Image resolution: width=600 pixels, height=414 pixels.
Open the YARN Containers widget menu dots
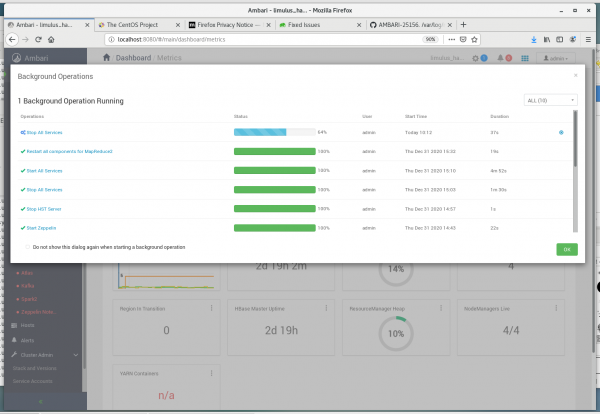click(211, 373)
